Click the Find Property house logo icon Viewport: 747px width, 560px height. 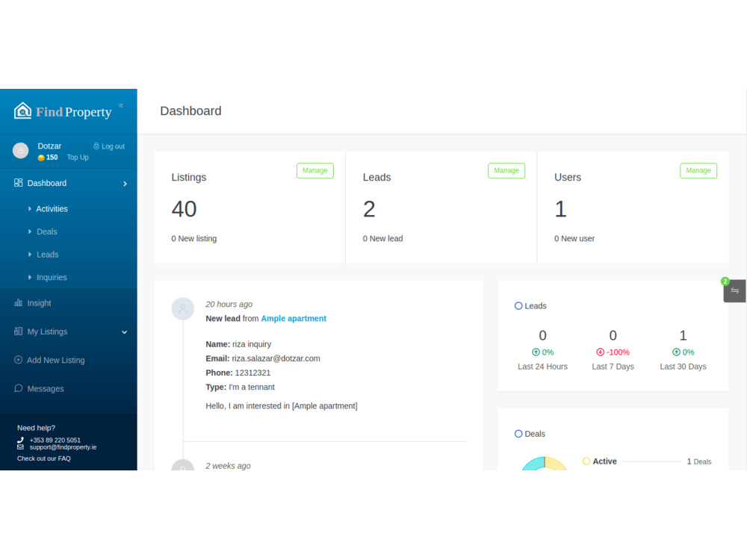pos(22,111)
